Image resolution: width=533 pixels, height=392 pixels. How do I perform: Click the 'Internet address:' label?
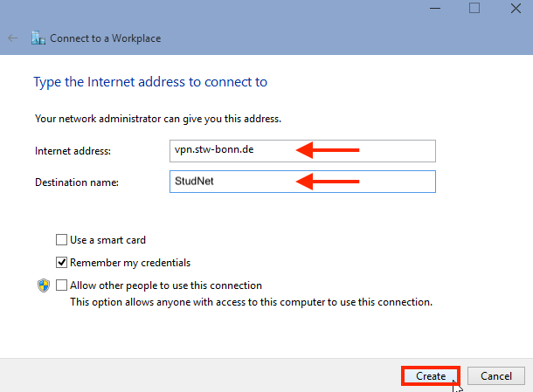[x=73, y=151]
